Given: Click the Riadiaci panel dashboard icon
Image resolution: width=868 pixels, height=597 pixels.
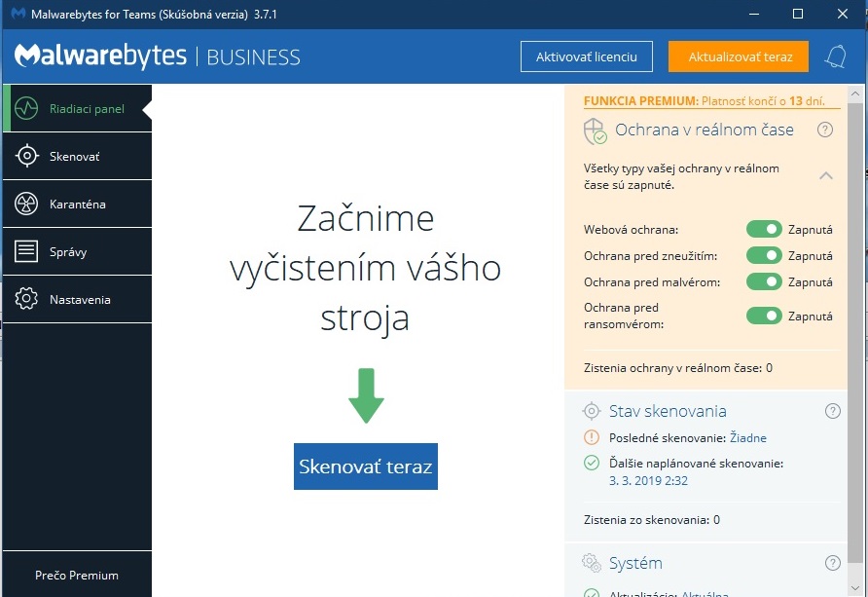Looking at the screenshot, I should (26, 108).
